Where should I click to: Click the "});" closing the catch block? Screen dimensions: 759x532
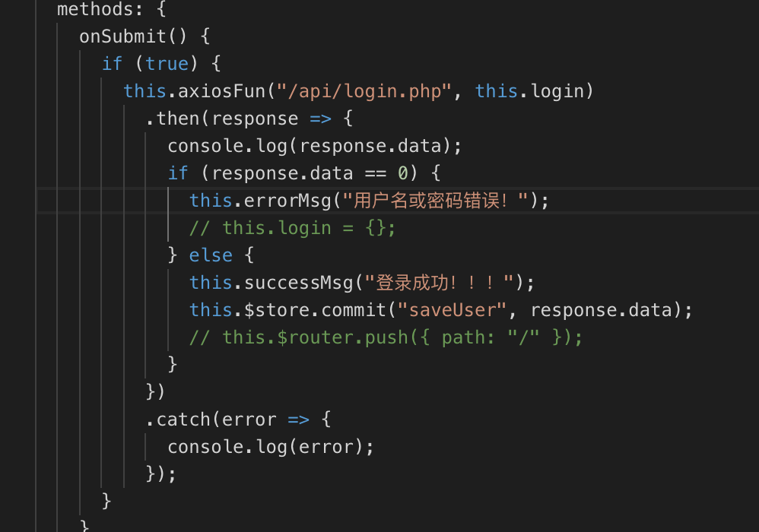coord(160,473)
